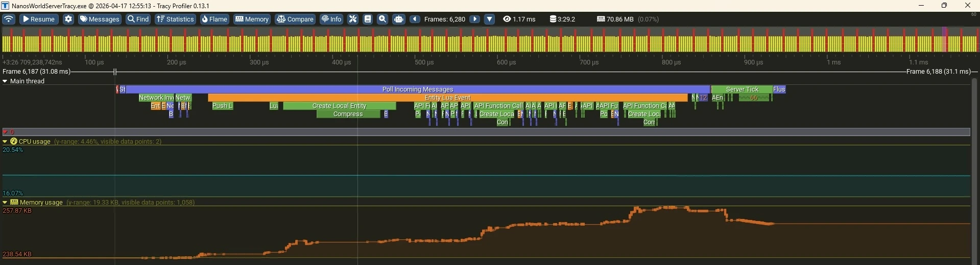Open the tools wrench icon
Viewport: 980px width, 265px height.
[353, 19]
